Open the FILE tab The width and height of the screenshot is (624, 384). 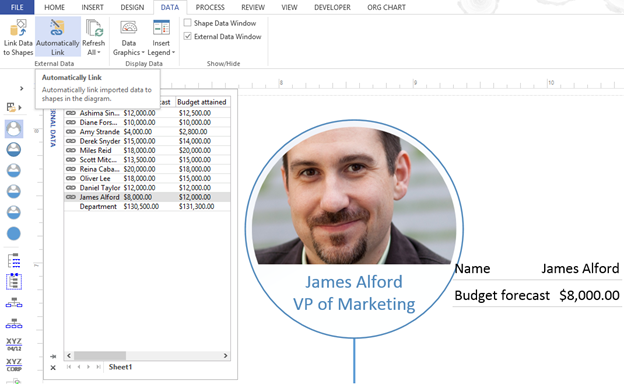click(x=17, y=7)
